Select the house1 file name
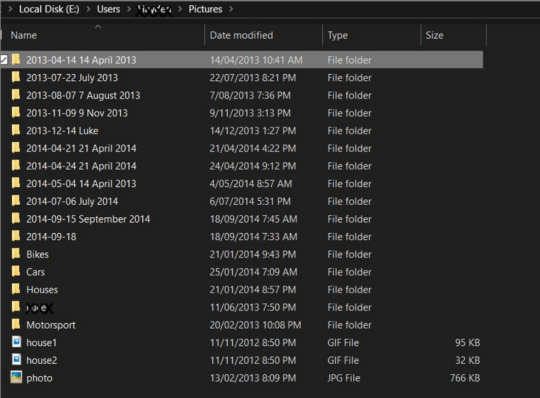Image resolution: width=540 pixels, height=398 pixels. tap(41, 343)
